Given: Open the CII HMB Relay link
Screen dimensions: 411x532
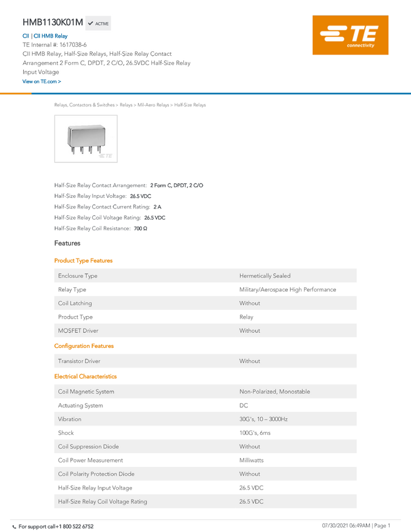Looking at the screenshot, I should pyautogui.click(x=51, y=36).
